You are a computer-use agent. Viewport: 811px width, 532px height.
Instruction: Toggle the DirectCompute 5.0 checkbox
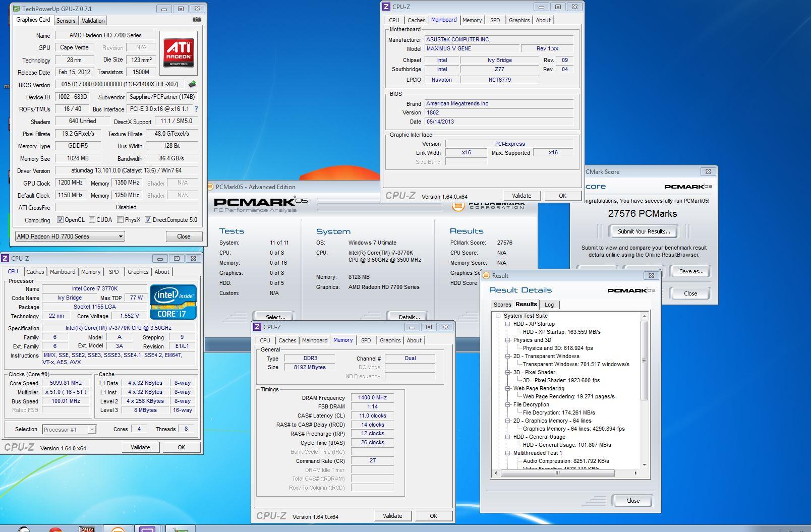(x=148, y=220)
